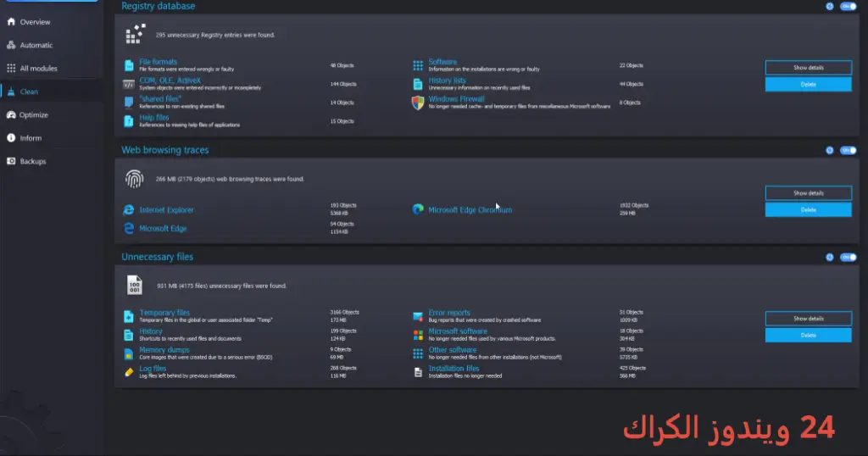Click the File formats icon
Viewport: 868px width, 456px height.
coord(129,65)
